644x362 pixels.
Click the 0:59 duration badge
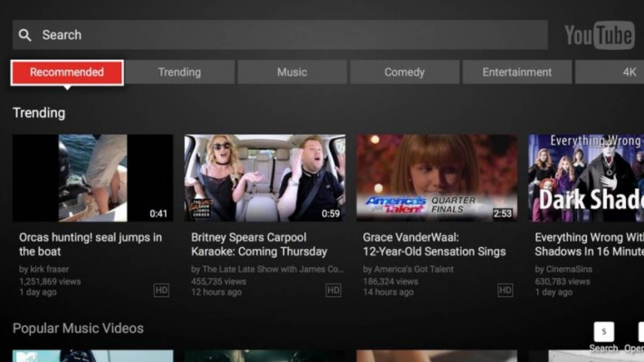[330, 214]
